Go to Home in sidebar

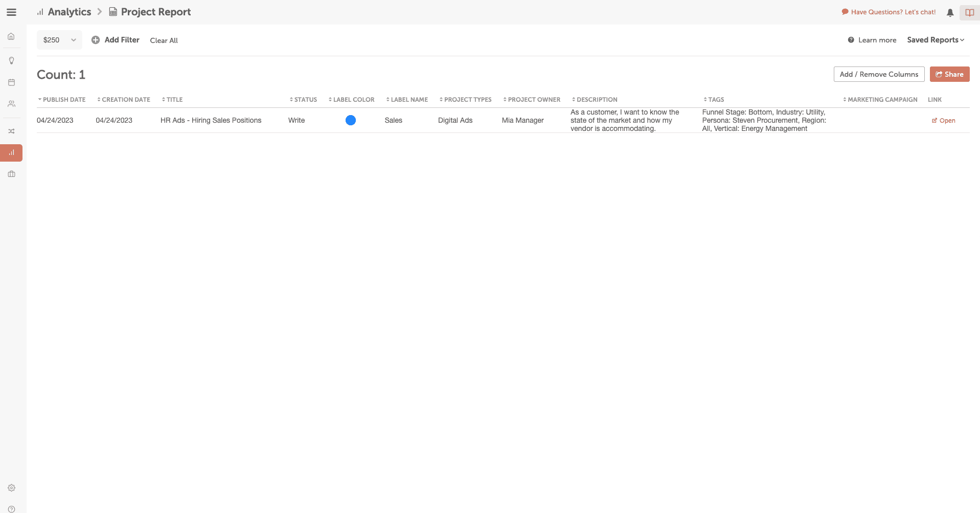coord(11,36)
